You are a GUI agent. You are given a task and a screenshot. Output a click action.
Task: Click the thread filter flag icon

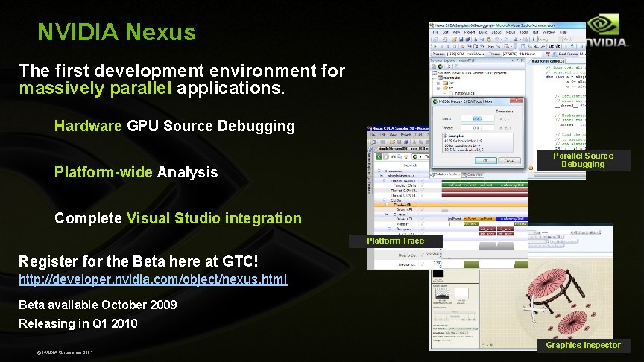coord(548,54)
